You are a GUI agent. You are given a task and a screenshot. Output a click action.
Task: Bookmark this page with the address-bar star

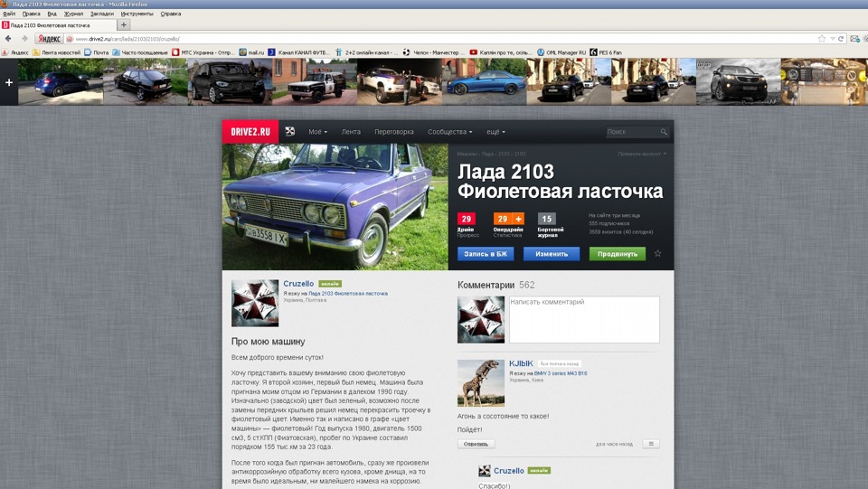pyautogui.click(x=822, y=39)
